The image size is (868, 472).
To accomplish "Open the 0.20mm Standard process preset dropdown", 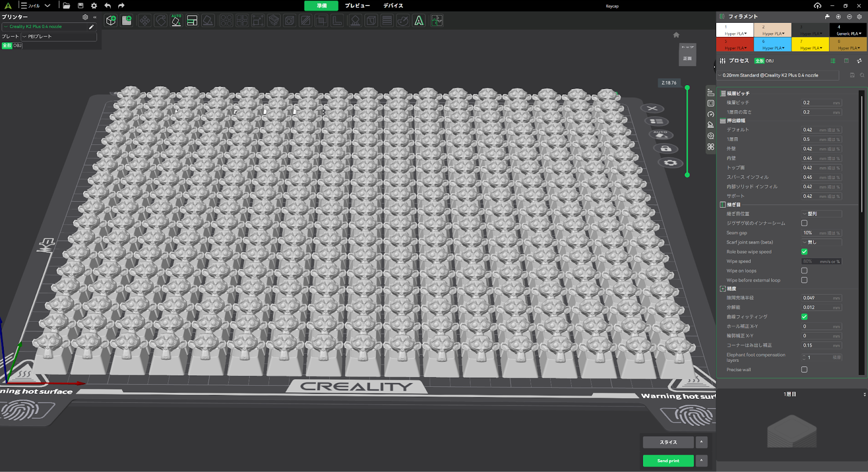I will point(777,75).
